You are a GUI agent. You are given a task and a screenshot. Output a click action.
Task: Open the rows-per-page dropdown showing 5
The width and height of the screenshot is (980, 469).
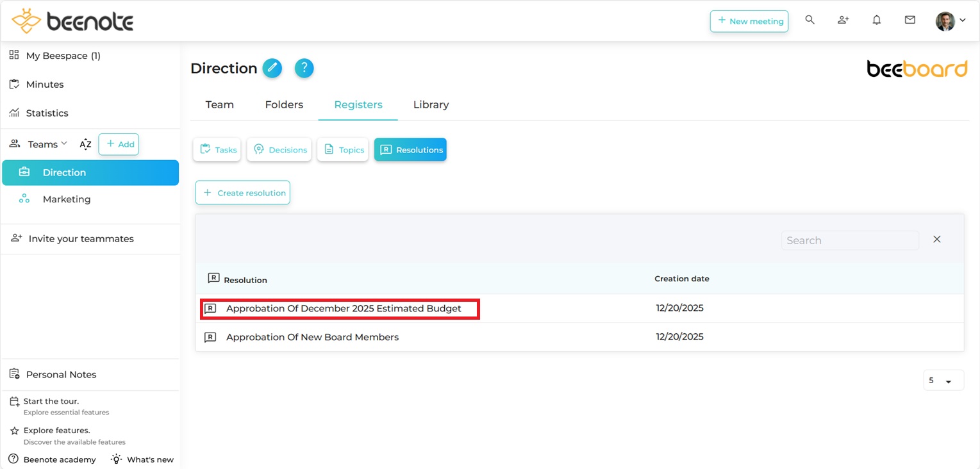click(943, 381)
